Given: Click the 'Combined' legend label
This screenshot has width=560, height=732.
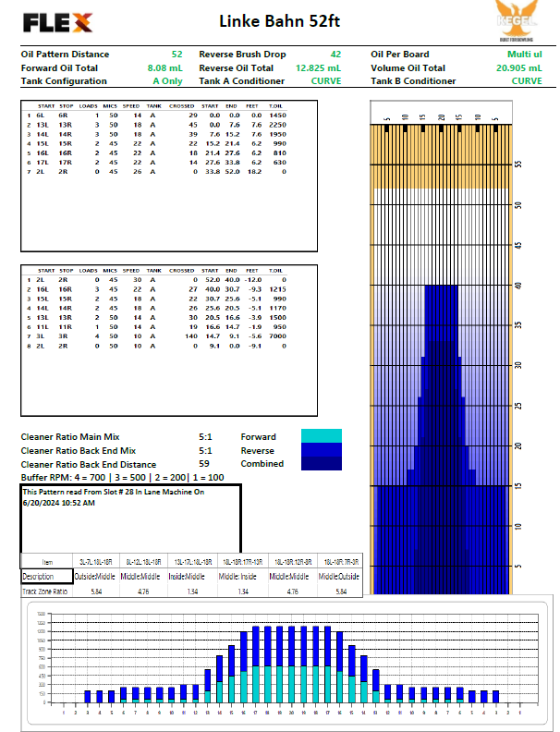Looking at the screenshot, I should tap(262, 464).
